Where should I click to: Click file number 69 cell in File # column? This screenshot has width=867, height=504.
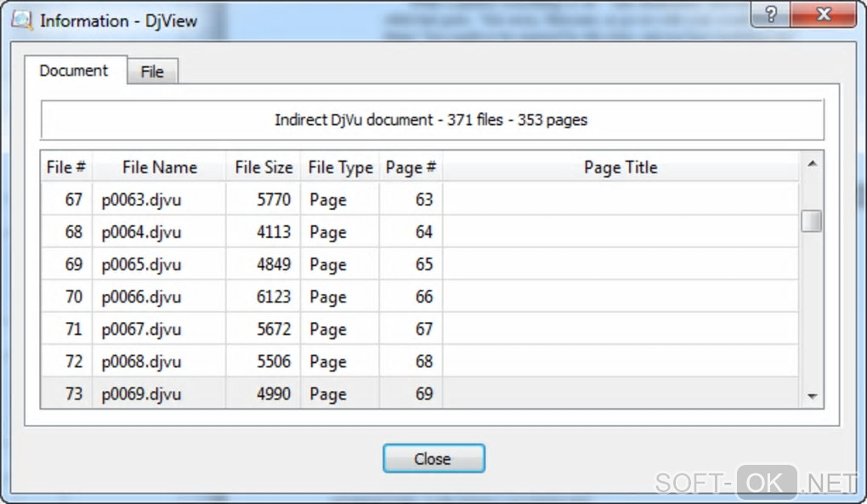click(67, 264)
